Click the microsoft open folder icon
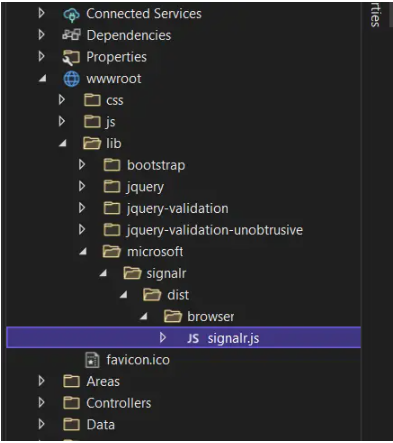The height and width of the screenshot is (443, 393). click(112, 252)
